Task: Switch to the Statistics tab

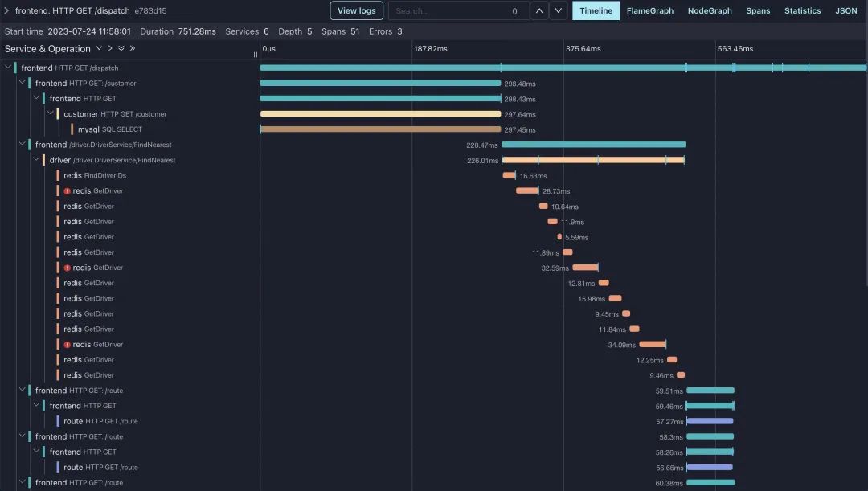Action: tap(803, 10)
